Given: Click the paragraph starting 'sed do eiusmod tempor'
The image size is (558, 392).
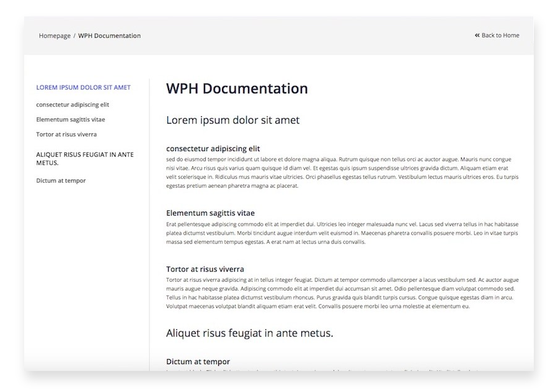Looking at the screenshot, I should 342,172.
